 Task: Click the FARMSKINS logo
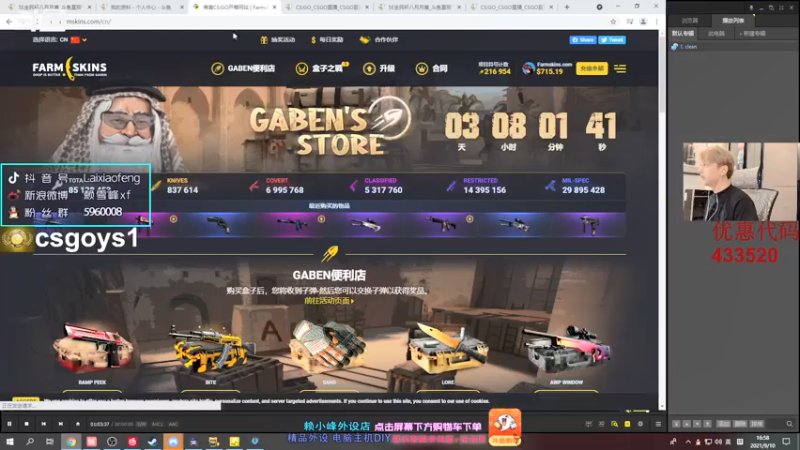(69, 68)
